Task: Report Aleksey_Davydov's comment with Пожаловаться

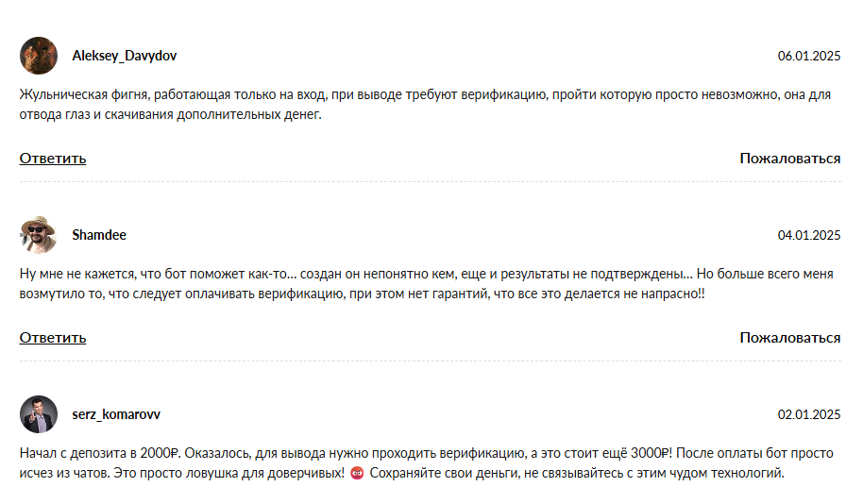Action: click(789, 159)
